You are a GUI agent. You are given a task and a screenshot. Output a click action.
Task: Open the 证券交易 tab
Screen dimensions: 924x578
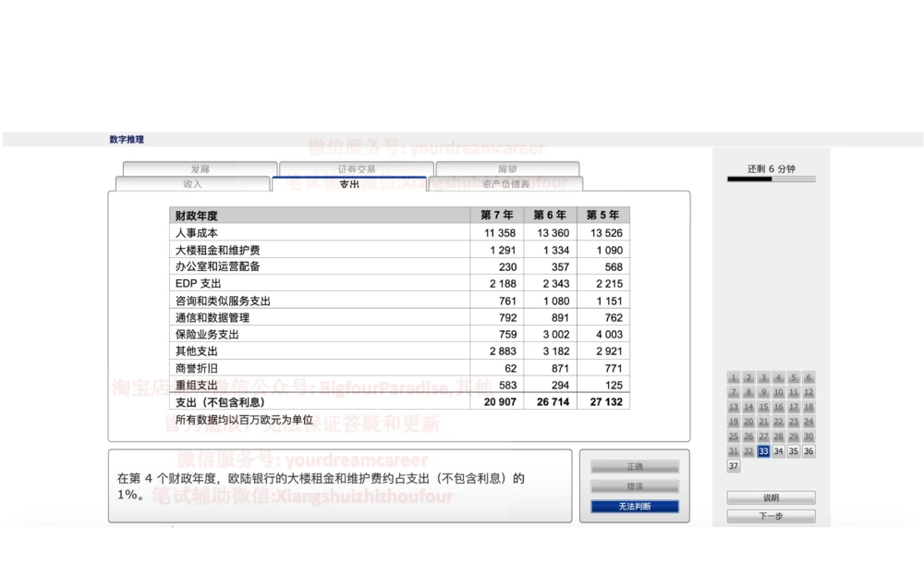click(355, 169)
